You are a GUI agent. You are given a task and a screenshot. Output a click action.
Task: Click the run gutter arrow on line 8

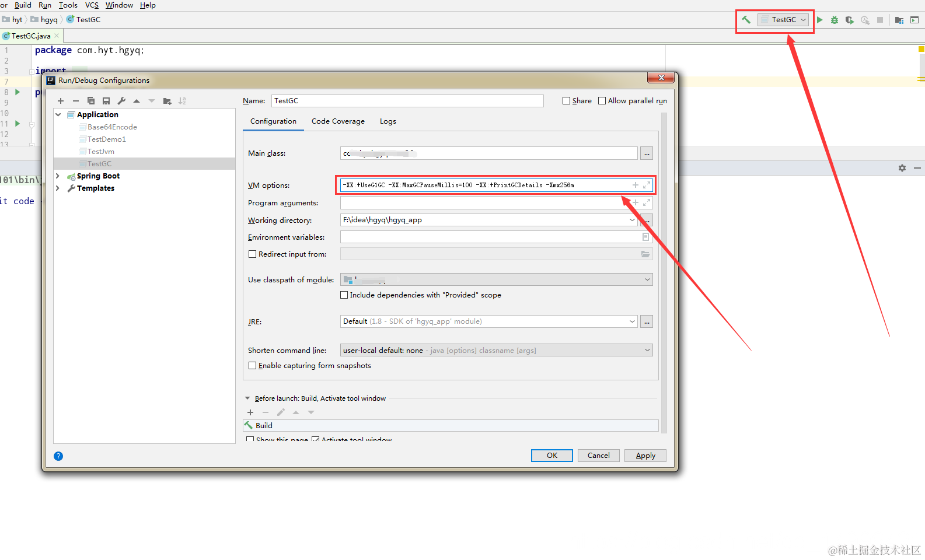pos(18,92)
